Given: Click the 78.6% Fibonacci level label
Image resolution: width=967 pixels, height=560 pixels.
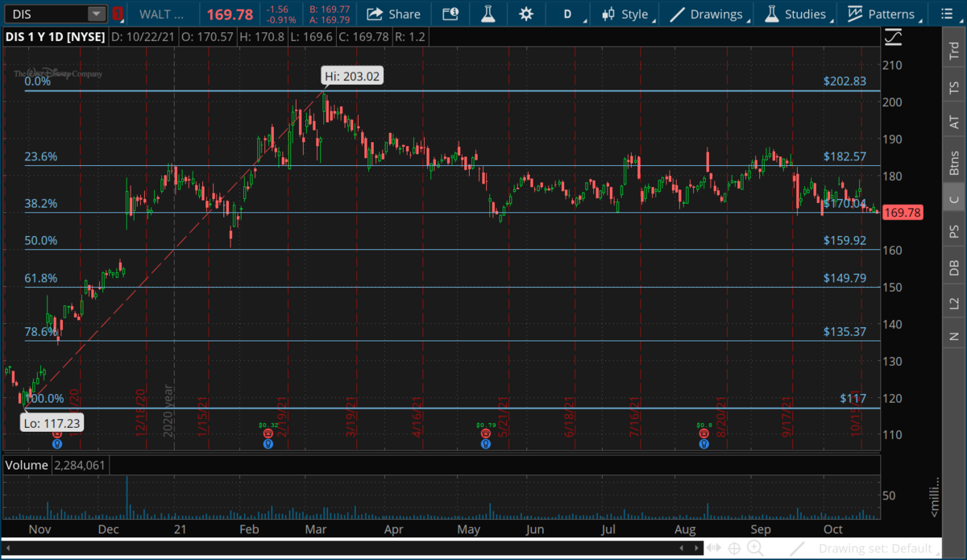Looking at the screenshot, I should click(41, 331).
